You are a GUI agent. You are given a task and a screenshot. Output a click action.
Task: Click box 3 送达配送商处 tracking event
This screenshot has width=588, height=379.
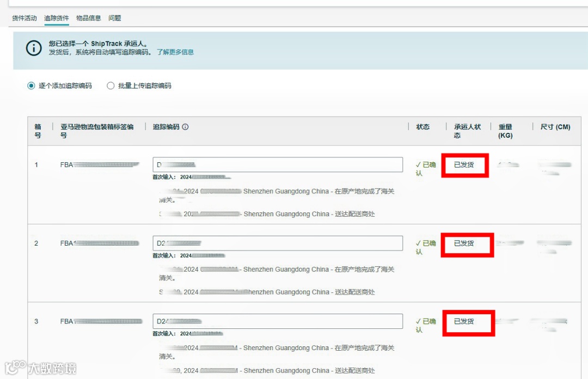267,370
